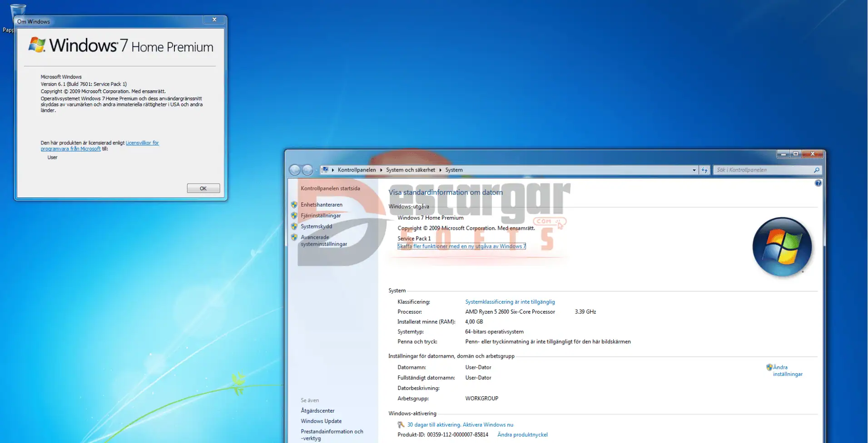Open Fjärrinställningar in left sidebar
This screenshot has width=868, height=443.
pyautogui.click(x=320, y=216)
